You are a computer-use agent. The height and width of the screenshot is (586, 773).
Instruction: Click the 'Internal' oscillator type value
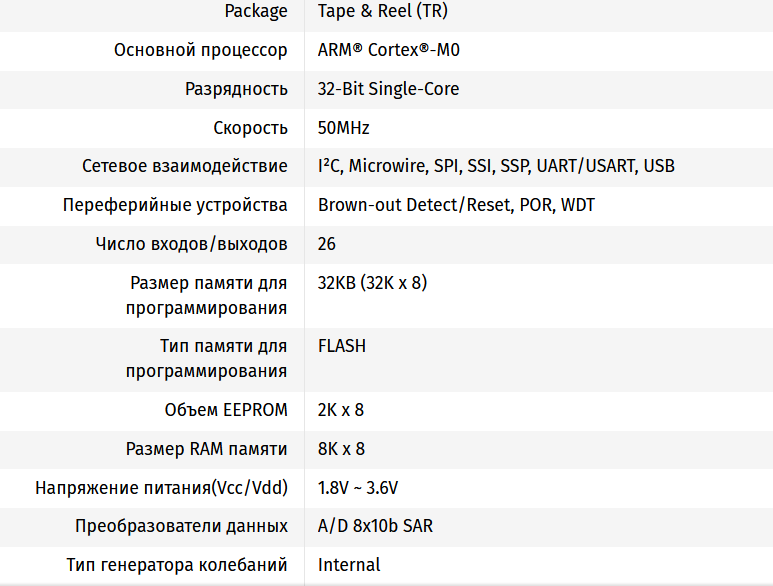[349, 565]
